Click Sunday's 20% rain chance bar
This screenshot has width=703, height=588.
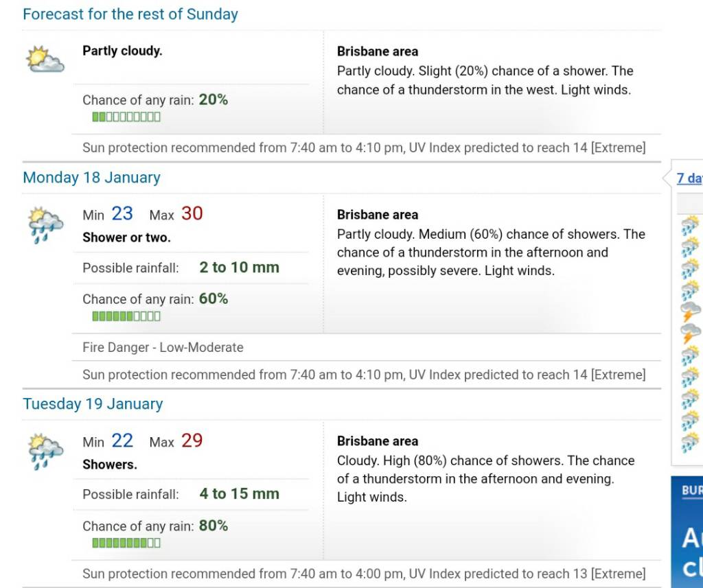[126, 117]
